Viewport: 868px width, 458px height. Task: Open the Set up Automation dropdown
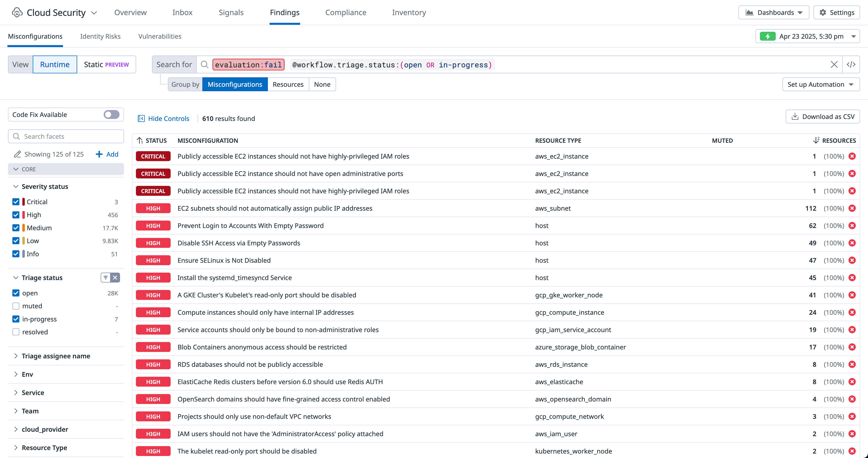pos(820,84)
